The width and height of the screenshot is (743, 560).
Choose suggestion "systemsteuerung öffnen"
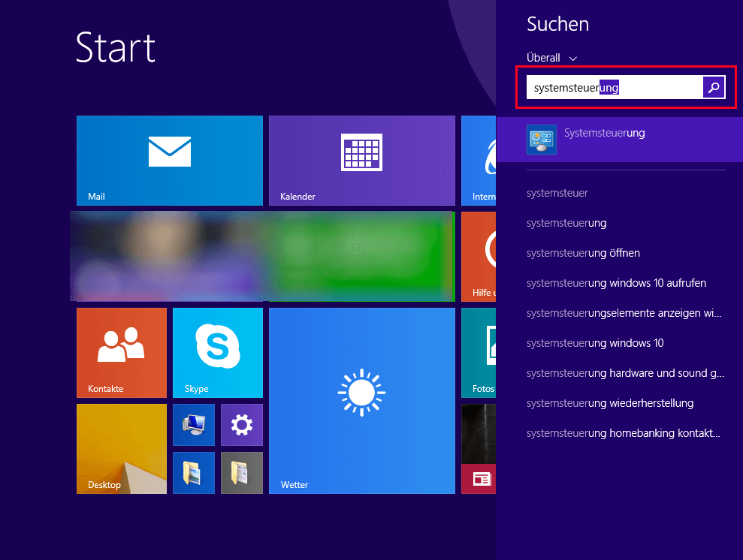[583, 253]
